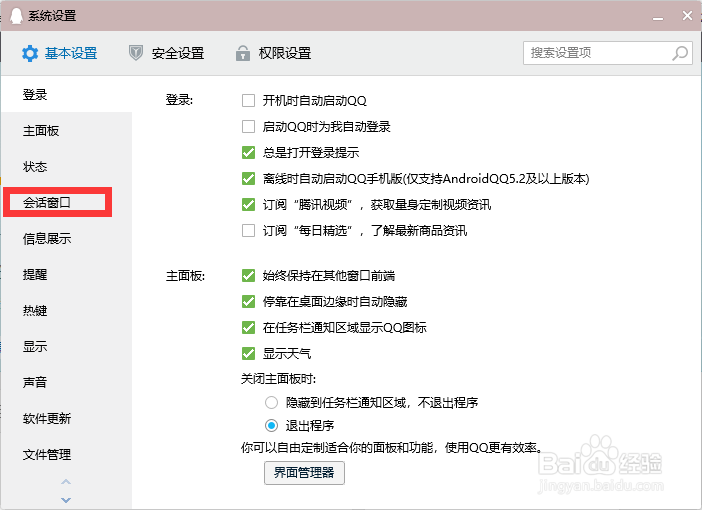702x510 pixels.
Task: Click the magnifier search icon
Action: click(x=680, y=53)
